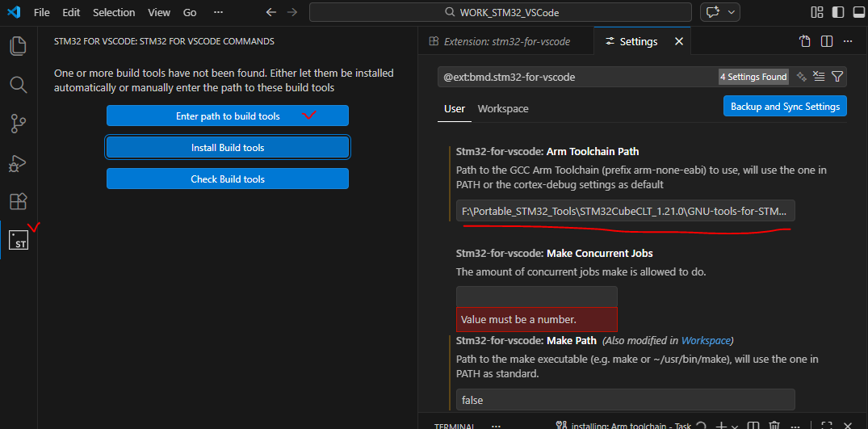Click the STM32 FOR VSCODE COMMANDS panel header

(164, 41)
